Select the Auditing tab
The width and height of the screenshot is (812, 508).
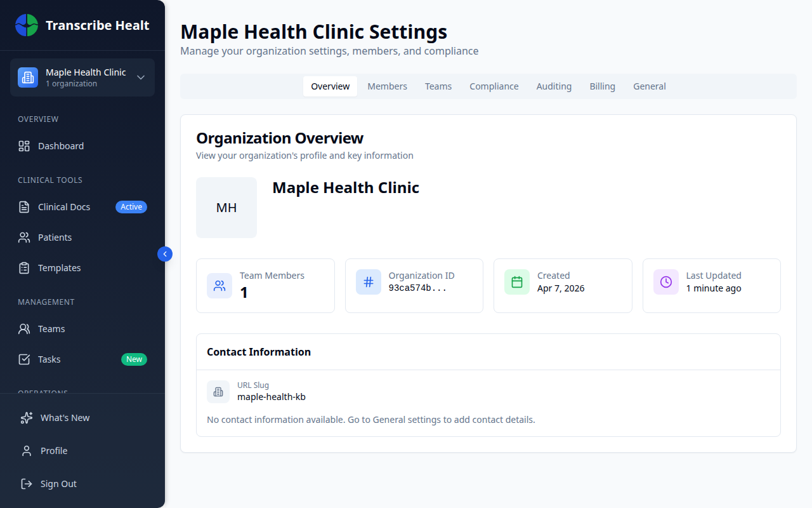553,86
